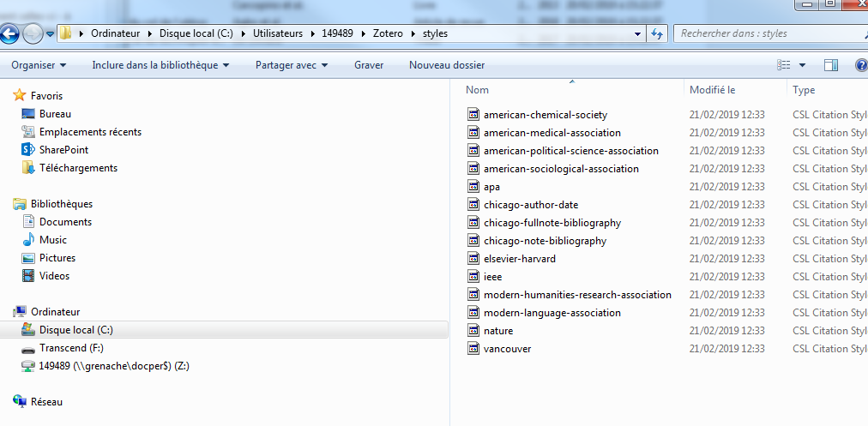Click the folder icon in address bar
Viewport: 868px width, 426px height.
click(65, 33)
